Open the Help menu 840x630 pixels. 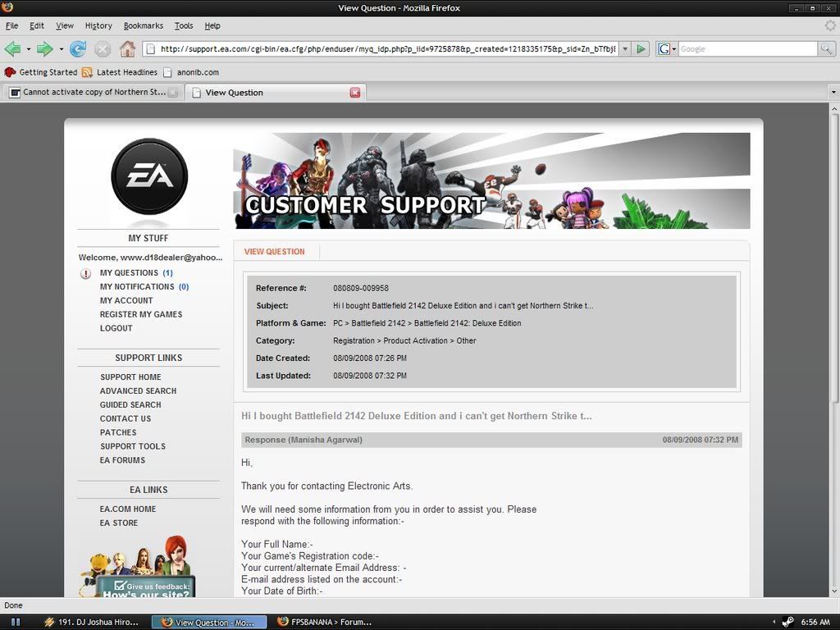point(212,25)
